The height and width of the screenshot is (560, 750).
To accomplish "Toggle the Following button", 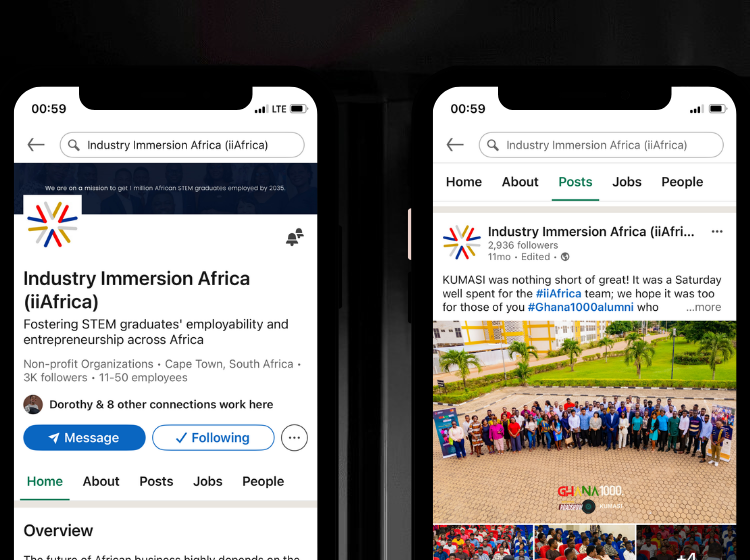I will pos(213,438).
